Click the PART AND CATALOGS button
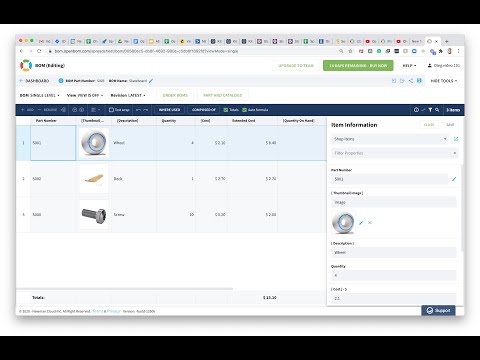Screen dimensions: 480x360 [x=223, y=95]
